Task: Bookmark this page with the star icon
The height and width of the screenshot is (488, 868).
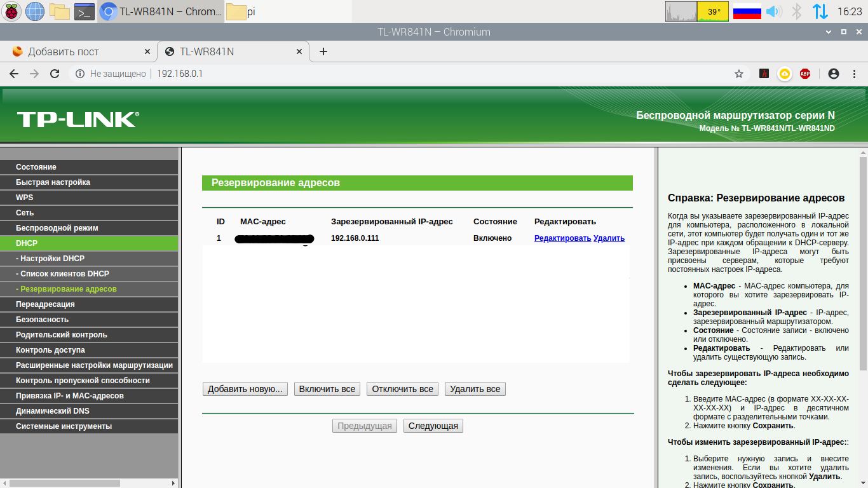Action: [739, 74]
